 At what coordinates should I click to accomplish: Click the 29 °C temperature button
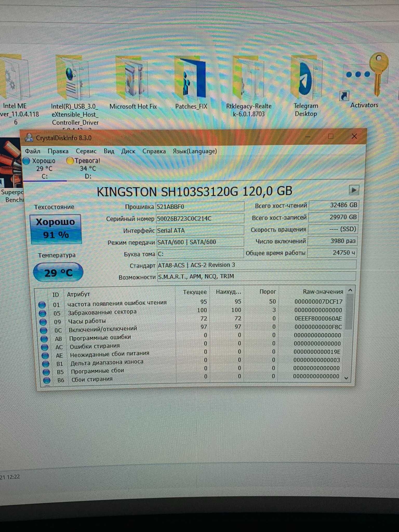click(58, 272)
